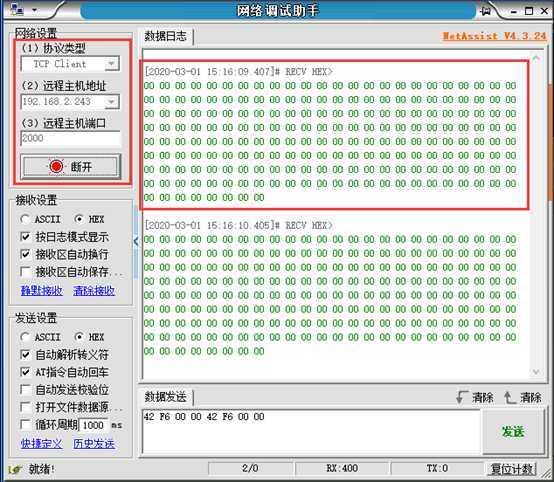The image size is (554, 482).
Task: Click the red disconnect 断开 button
Action: click(x=70, y=166)
